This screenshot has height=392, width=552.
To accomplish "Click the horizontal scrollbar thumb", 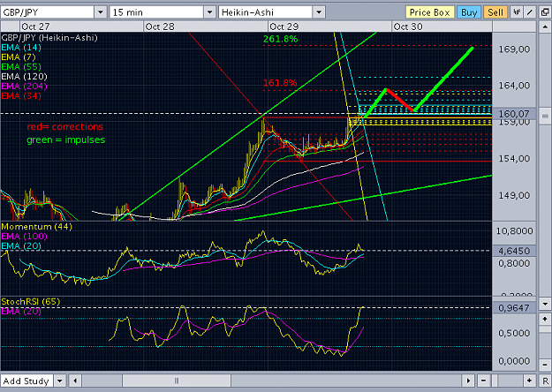I will pyautogui.click(x=177, y=381).
